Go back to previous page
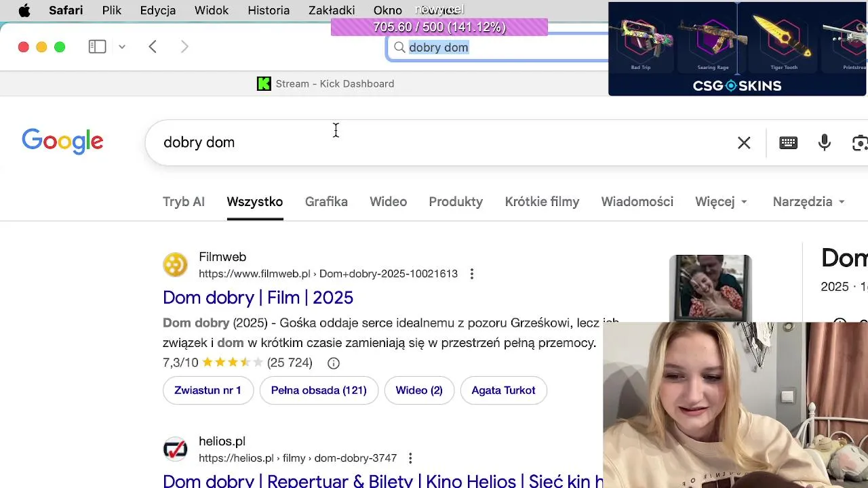The image size is (868, 488). pos(153,47)
